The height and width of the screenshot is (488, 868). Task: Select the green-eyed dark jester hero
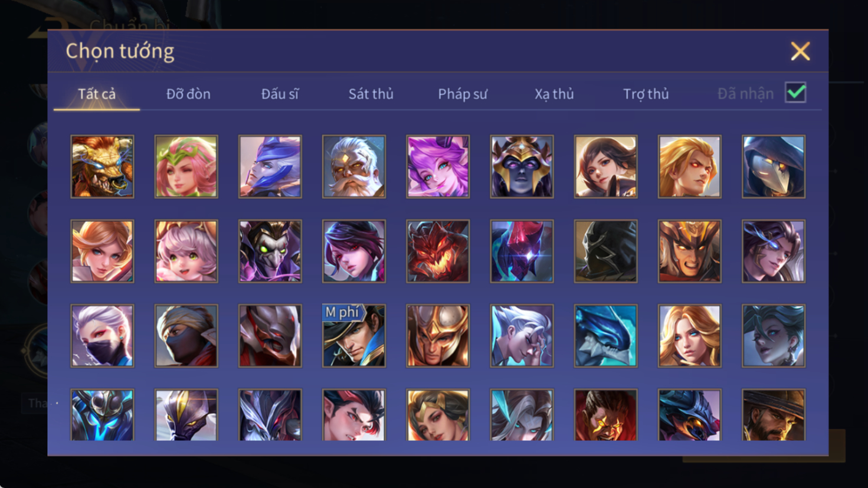[x=270, y=251]
